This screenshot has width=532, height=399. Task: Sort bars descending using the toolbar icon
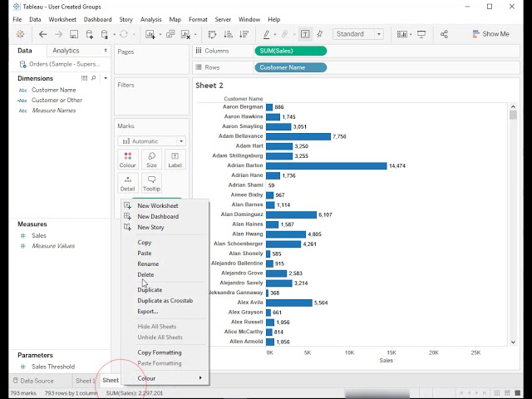point(244,34)
